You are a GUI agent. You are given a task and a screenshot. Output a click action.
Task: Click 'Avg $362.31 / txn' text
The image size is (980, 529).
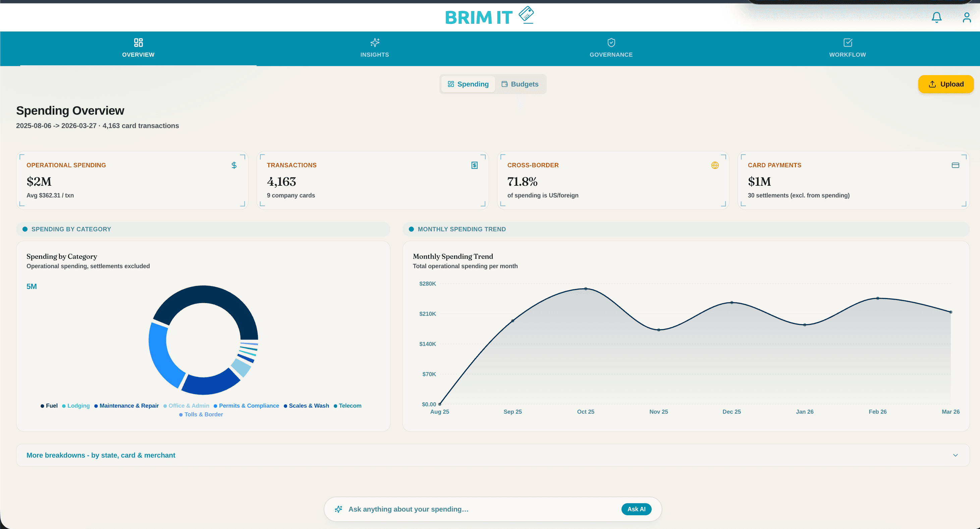(x=50, y=195)
